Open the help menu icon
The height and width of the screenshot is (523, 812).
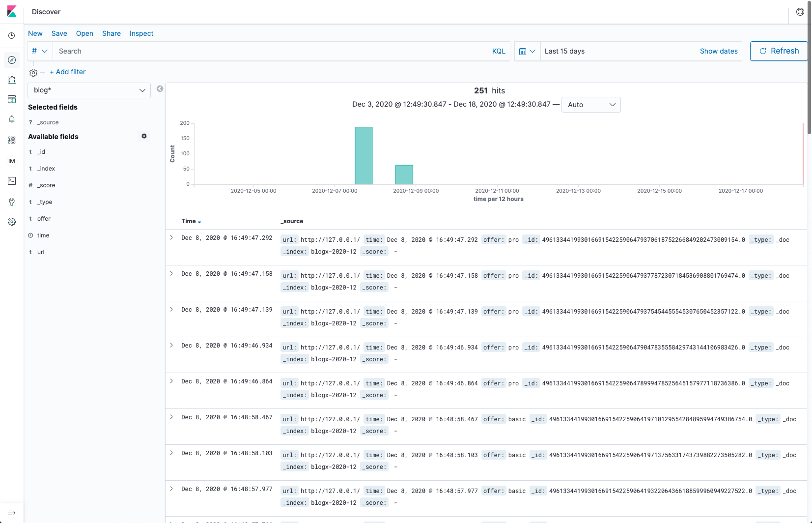pos(800,12)
